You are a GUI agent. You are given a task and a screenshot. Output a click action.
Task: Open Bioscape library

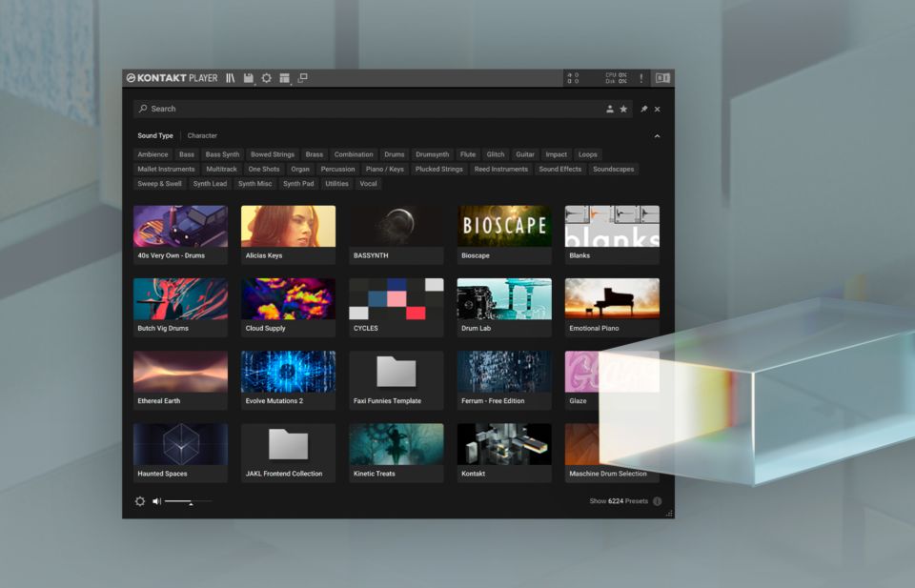pyautogui.click(x=504, y=234)
